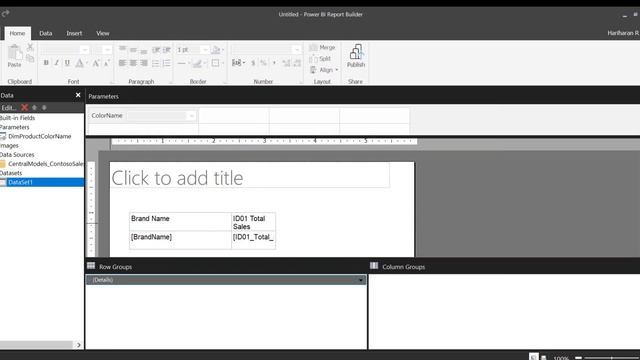Select the ID01 Total Sales header cell

253,222
